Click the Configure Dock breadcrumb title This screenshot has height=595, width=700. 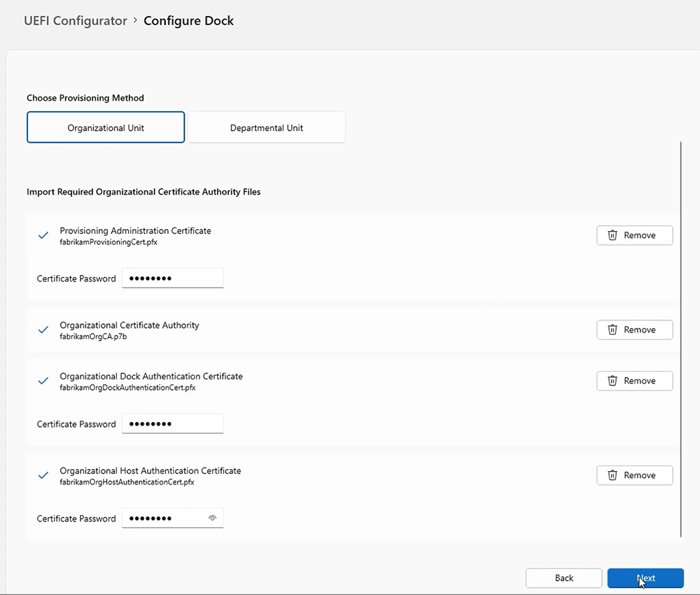point(188,21)
